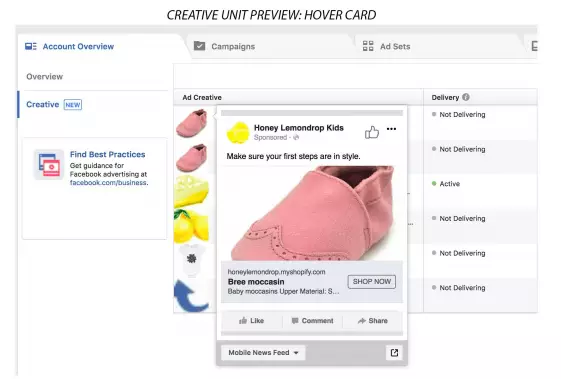Click the pink moccasin ad image
This screenshot has height=379, width=561.
pyautogui.click(x=312, y=213)
